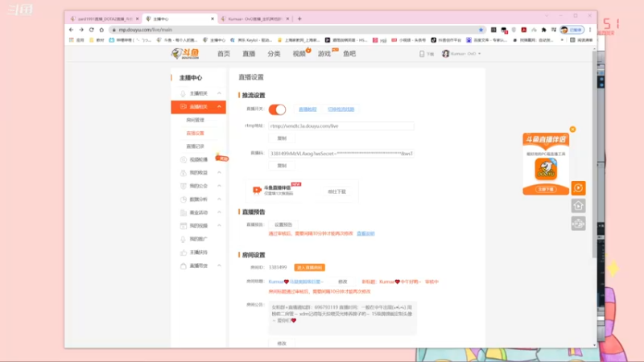
Task: Toggle the 直播开关 live switch
Action: [x=277, y=109]
